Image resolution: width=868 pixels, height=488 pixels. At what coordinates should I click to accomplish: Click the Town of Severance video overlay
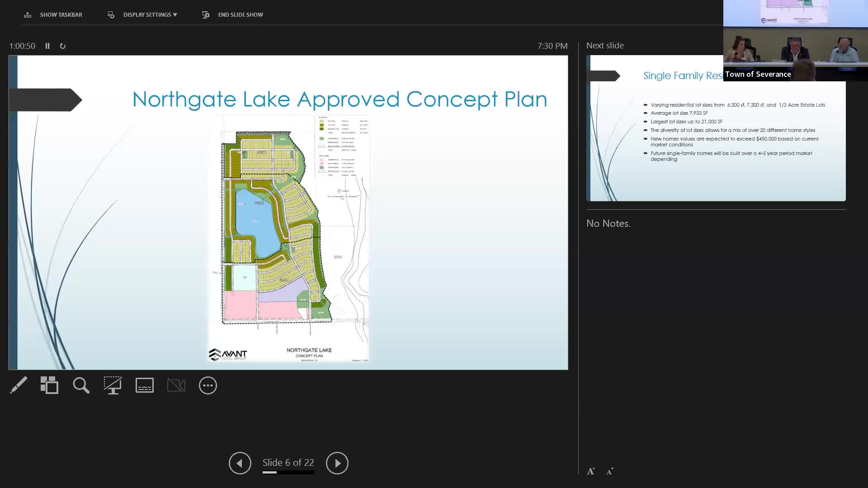click(x=795, y=41)
